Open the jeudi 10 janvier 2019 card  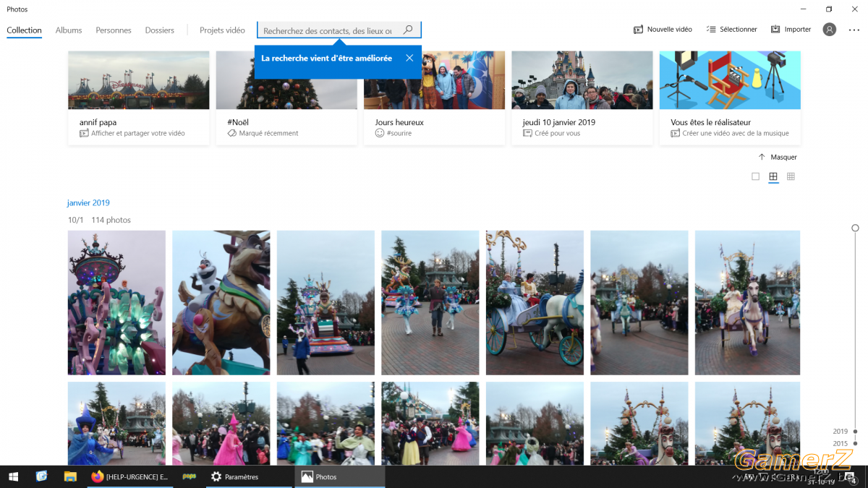pos(582,98)
